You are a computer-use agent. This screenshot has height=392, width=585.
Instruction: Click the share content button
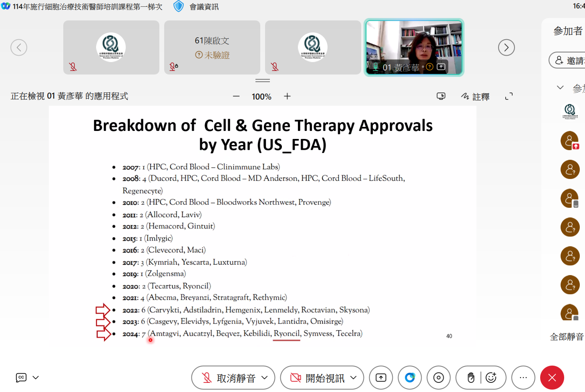(x=381, y=378)
